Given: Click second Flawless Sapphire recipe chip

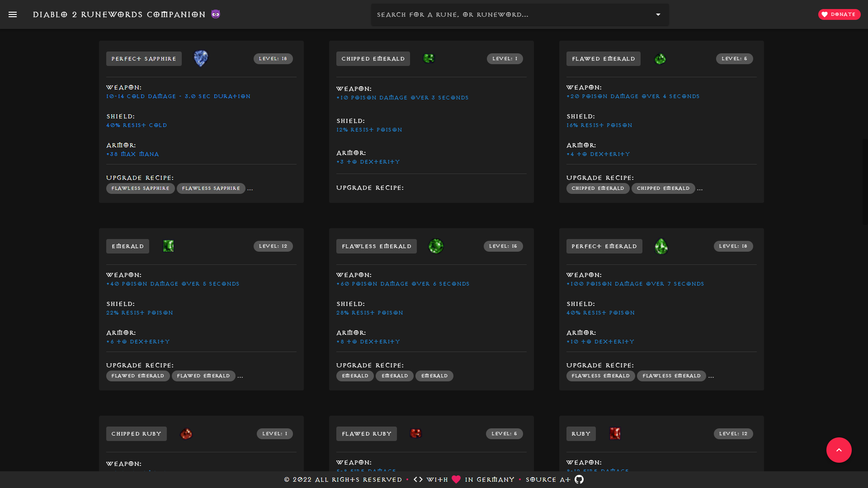Looking at the screenshot, I should (211, 188).
